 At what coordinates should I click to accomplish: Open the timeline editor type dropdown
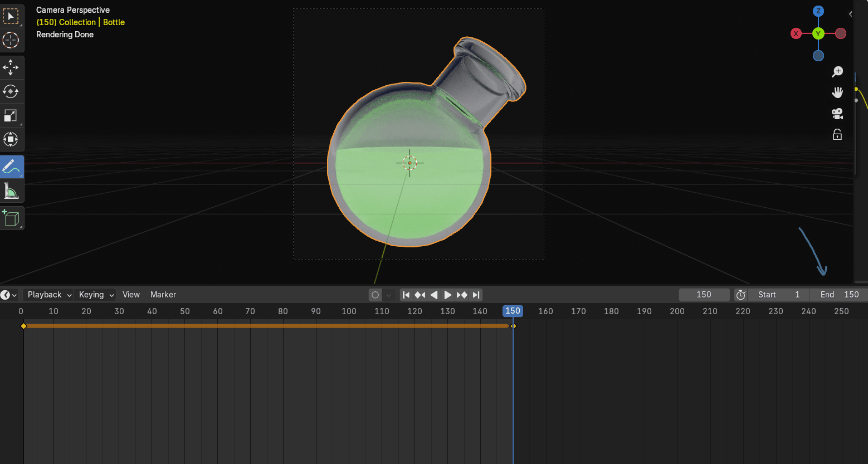point(9,295)
